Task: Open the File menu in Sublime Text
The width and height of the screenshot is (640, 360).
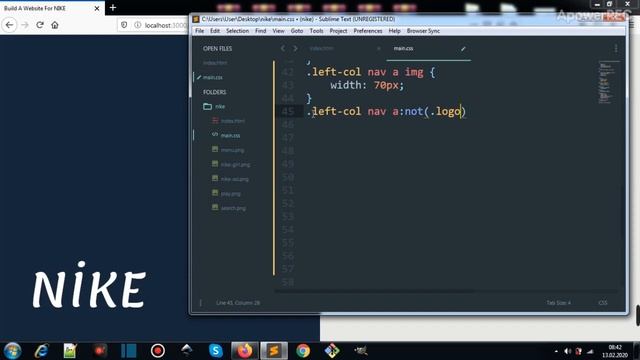Action: pos(199,31)
